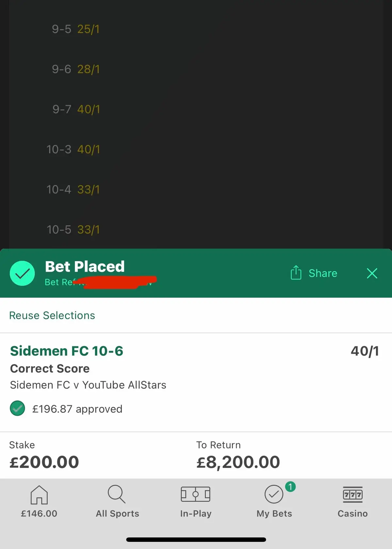Tap the Sidemen FC 10-6 selection title

[67, 351]
